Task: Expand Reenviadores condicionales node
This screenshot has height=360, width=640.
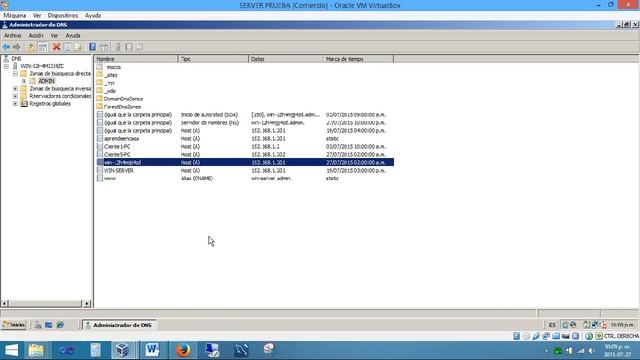Action: click(x=15, y=96)
